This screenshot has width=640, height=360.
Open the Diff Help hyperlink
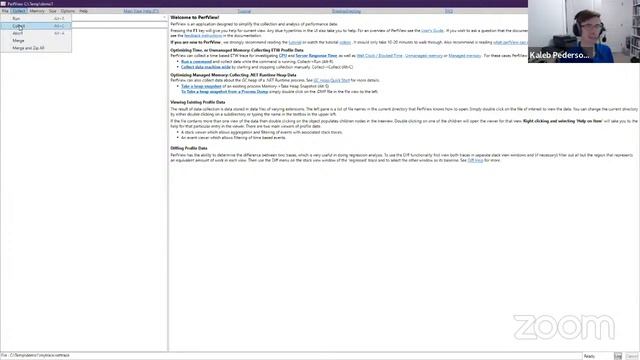tap(475, 160)
